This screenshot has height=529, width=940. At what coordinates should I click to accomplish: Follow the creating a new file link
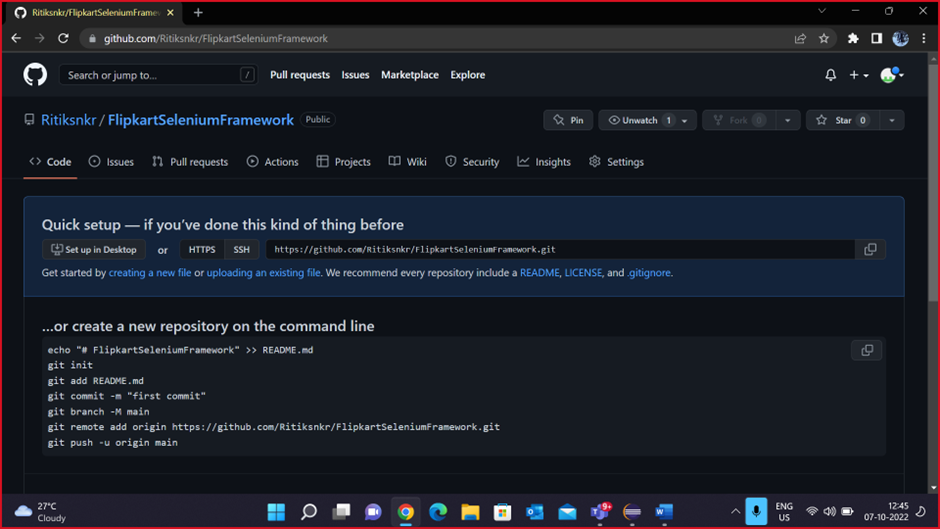click(x=150, y=273)
